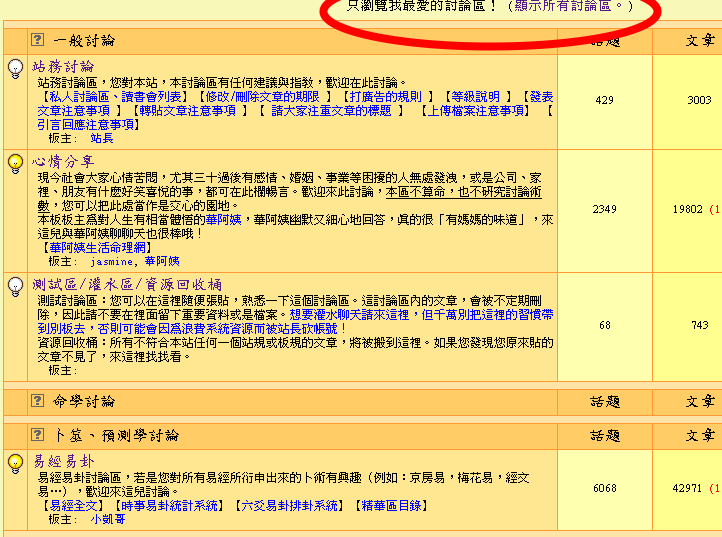
Task: Open the 心情分享 forum
Action: coord(64,161)
